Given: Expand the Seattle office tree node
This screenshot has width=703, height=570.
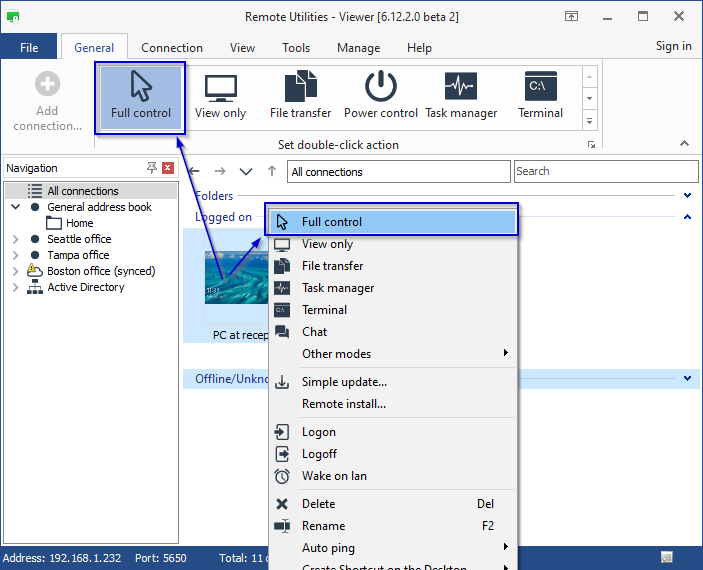Looking at the screenshot, I should (x=16, y=240).
